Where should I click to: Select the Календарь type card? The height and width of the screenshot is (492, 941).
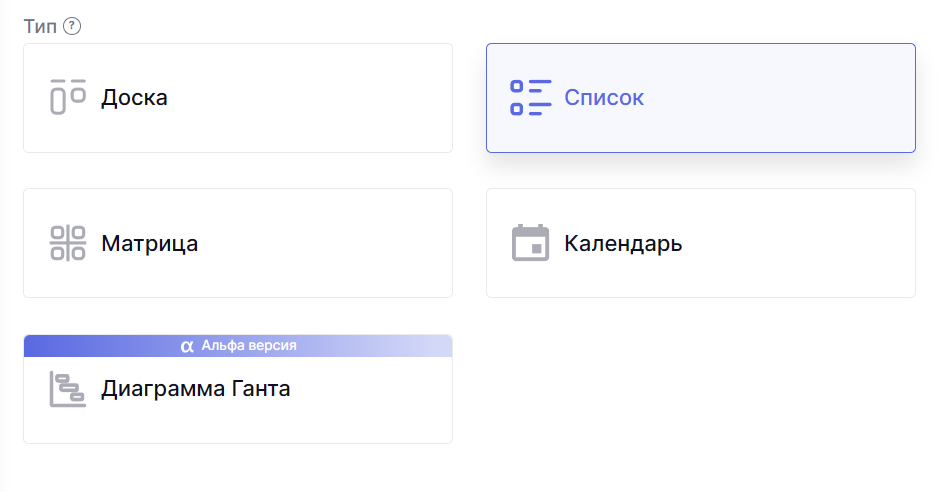point(700,243)
